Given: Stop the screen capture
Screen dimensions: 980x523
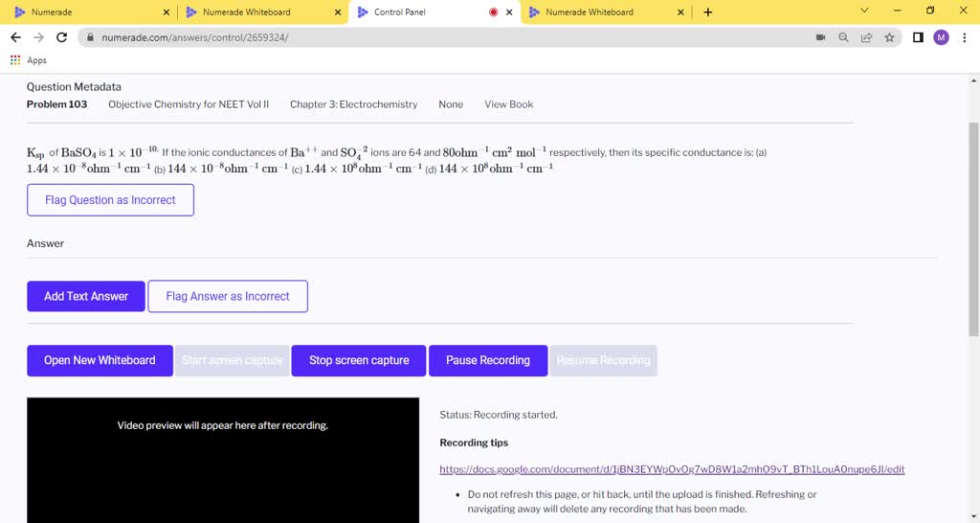Looking at the screenshot, I should tap(359, 360).
